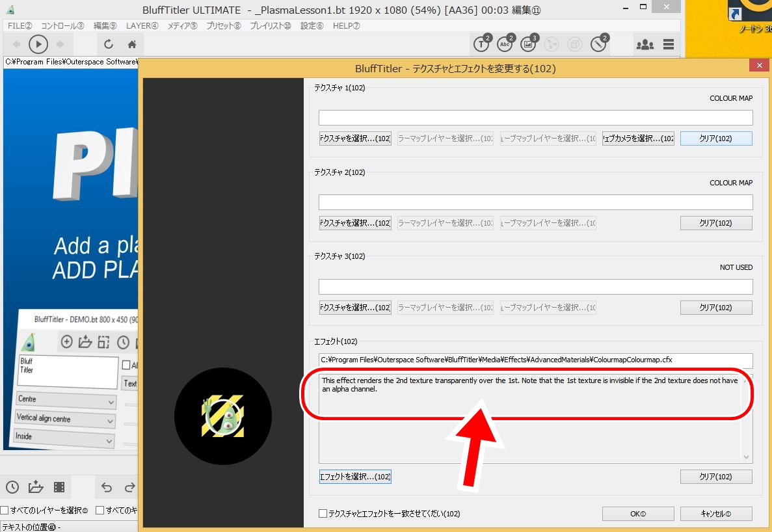This screenshot has width=772, height=532.
Task: Click the import folder icon at bottom
Action: (x=36, y=487)
